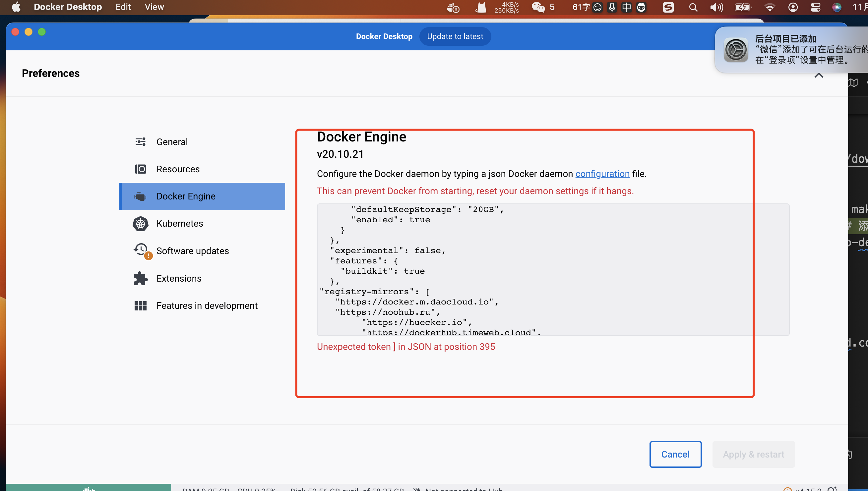The image size is (868, 491).
Task: Click the General settings icon
Action: click(x=140, y=142)
